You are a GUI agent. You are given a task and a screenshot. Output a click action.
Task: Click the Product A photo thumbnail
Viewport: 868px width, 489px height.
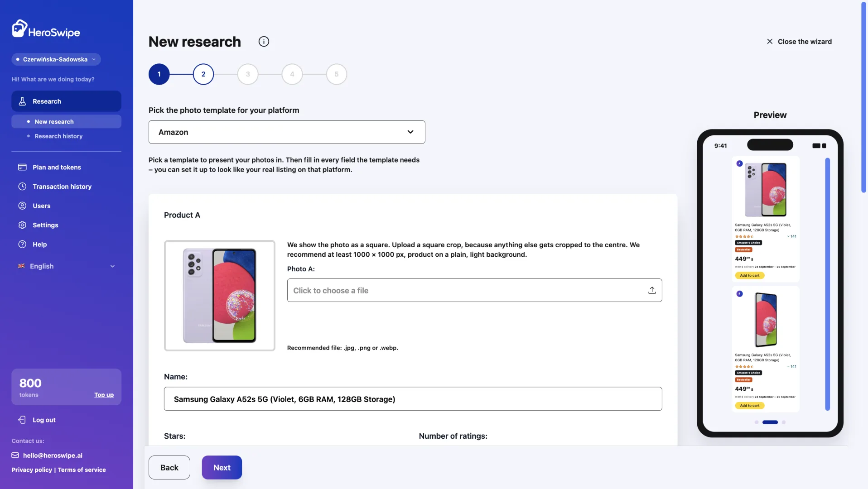coord(220,296)
